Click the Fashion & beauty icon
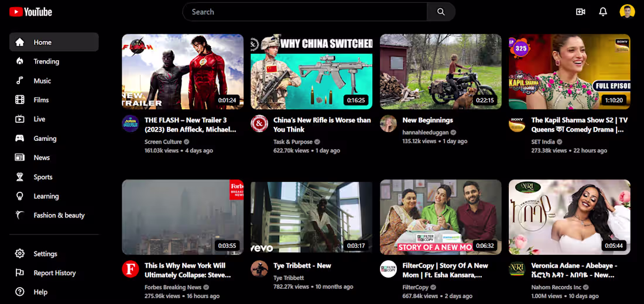The height and width of the screenshot is (304, 644). pos(20,215)
